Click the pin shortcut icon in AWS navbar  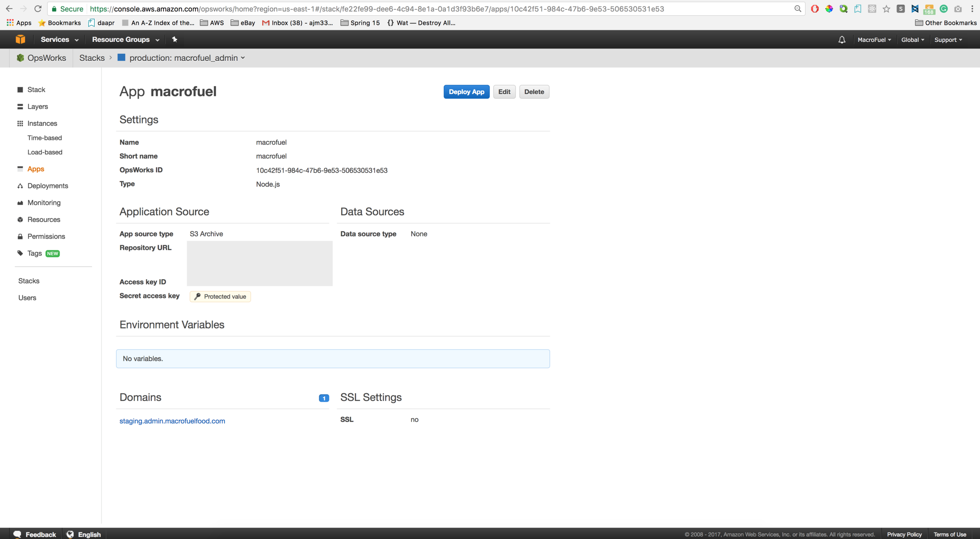[175, 39]
